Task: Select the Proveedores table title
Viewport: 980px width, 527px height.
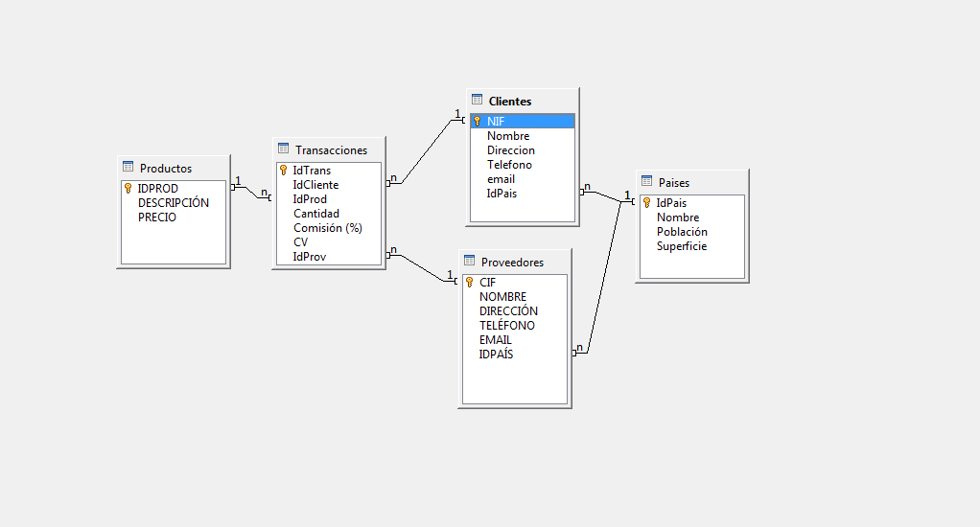Action: (512, 263)
